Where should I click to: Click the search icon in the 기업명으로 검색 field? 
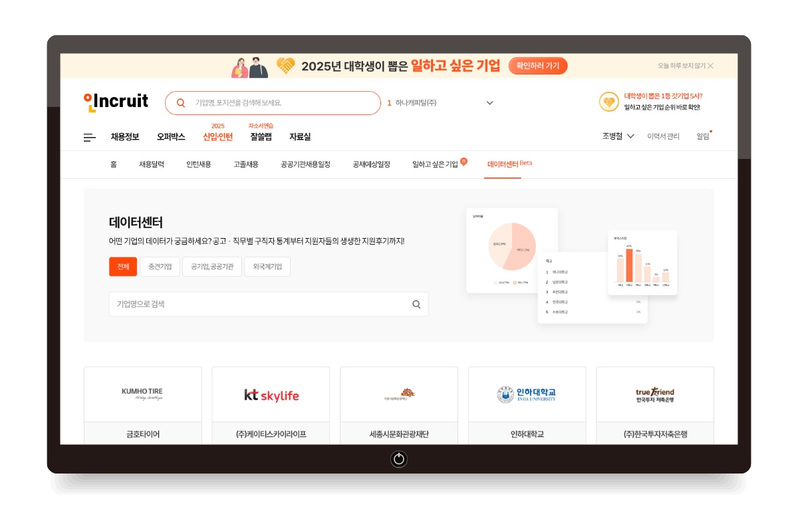pyautogui.click(x=416, y=305)
